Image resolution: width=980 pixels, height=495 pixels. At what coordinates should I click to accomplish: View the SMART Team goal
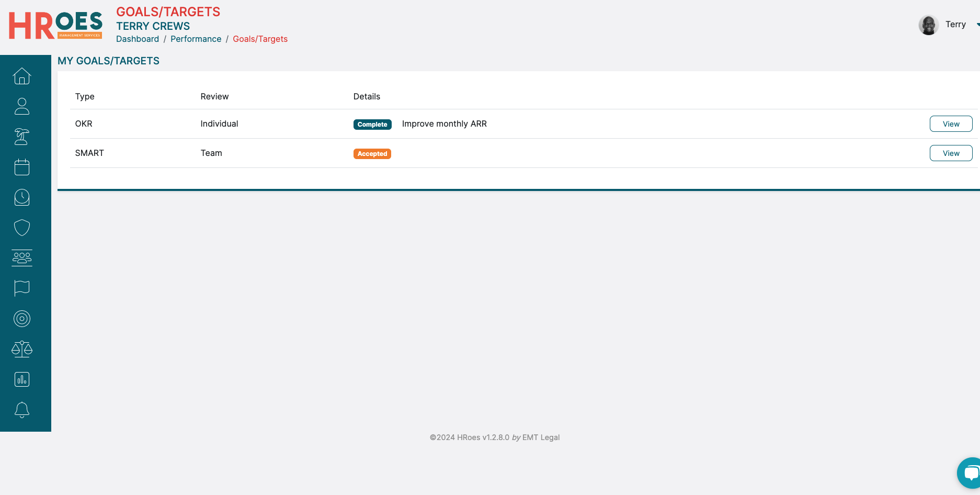951,153
